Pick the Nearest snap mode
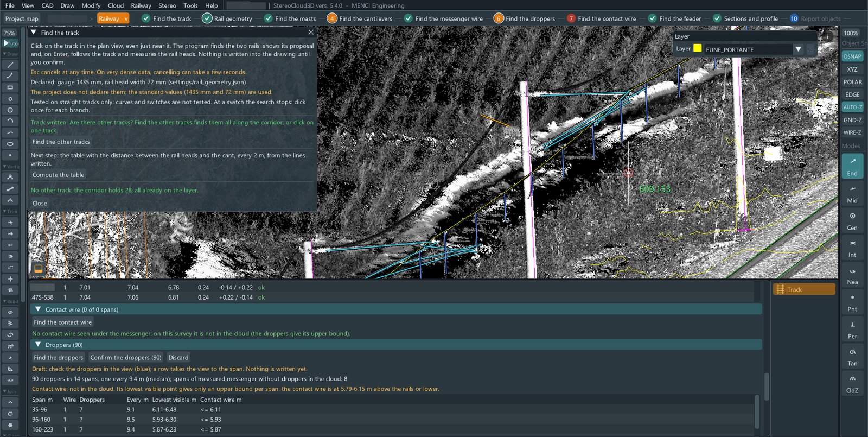Viewport: 868px width, 437px height. (852, 275)
